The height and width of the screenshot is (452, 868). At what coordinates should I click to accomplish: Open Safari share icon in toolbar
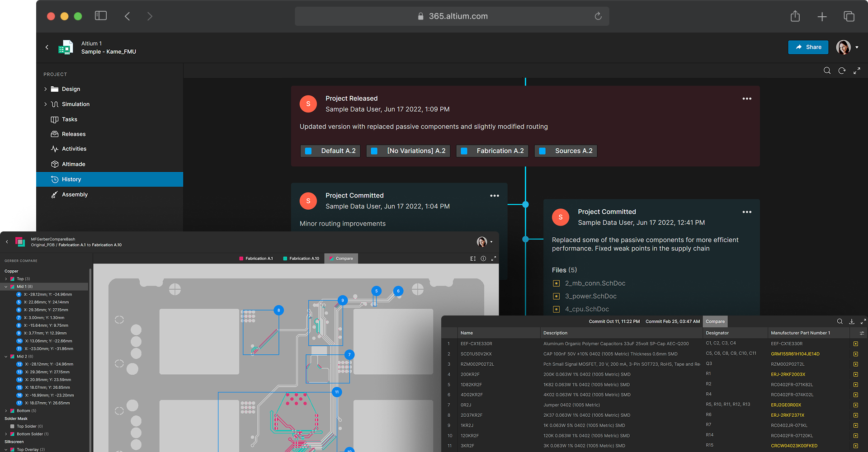[795, 17]
